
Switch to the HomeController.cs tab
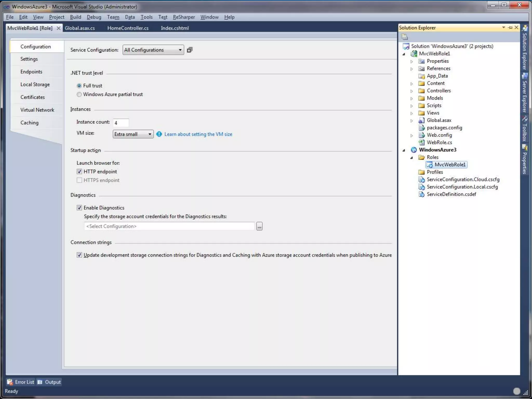tap(128, 28)
